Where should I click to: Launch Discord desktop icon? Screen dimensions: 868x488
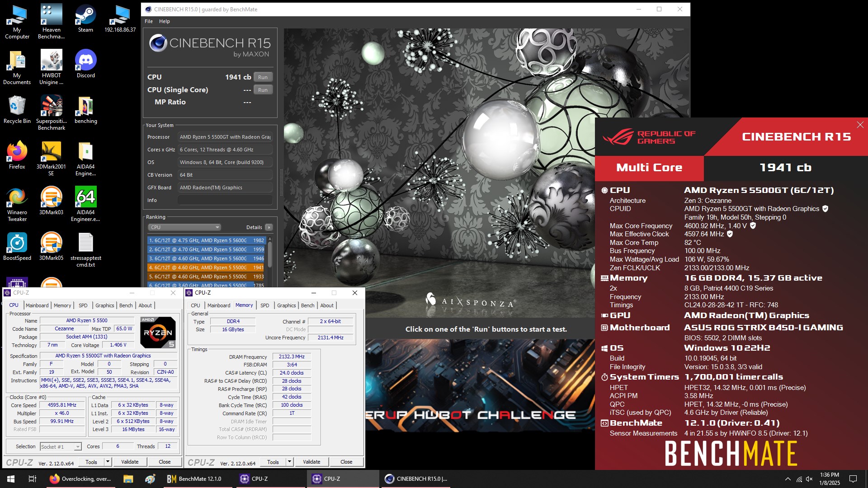click(x=85, y=64)
